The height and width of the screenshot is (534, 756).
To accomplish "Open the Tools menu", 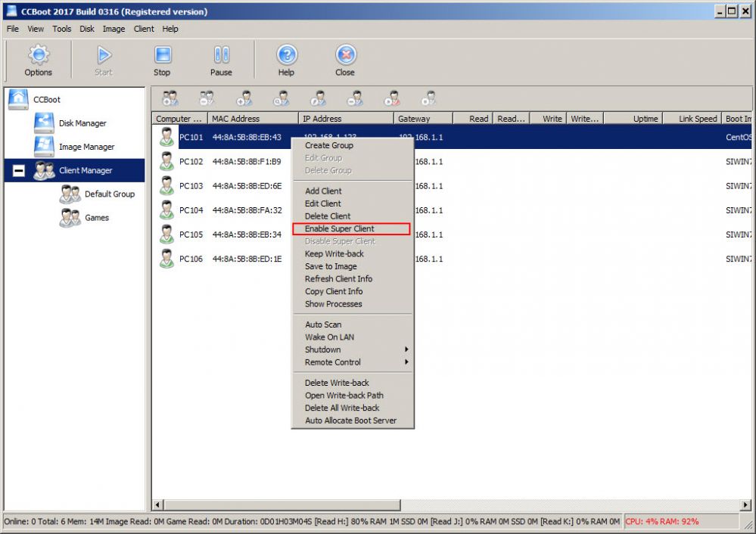I will [x=62, y=29].
